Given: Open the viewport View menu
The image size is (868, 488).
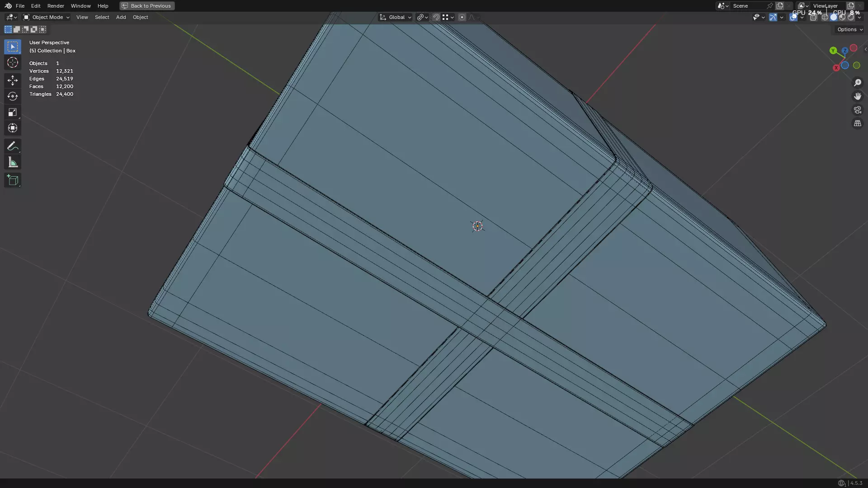Looking at the screenshot, I should (82, 17).
